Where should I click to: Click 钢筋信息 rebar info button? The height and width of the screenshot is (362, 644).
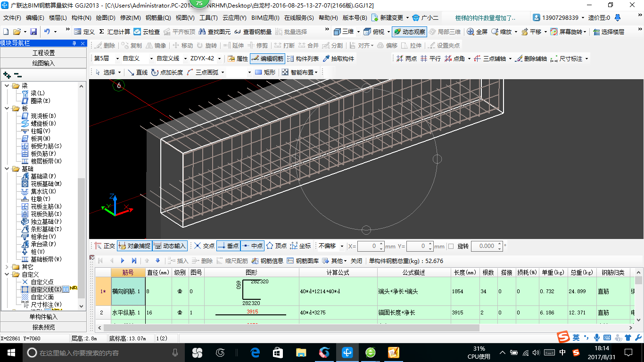(x=268, y=261)
